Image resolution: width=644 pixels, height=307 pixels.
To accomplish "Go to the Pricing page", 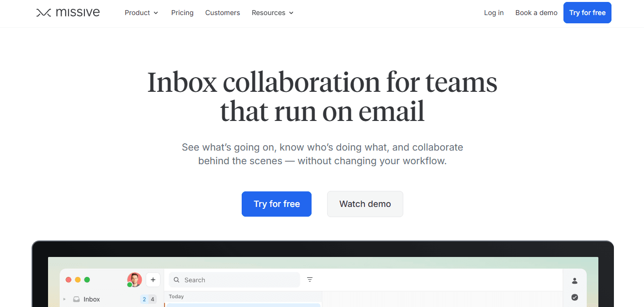I will click(182, 13).
